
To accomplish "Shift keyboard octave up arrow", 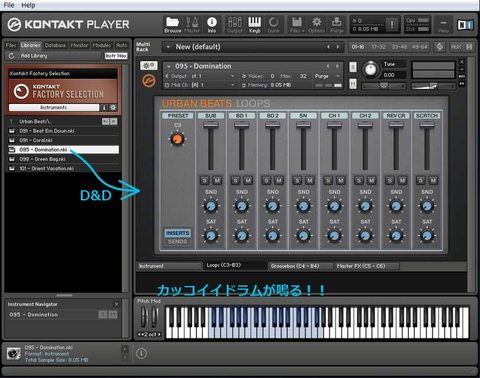I will coord(159,334).
